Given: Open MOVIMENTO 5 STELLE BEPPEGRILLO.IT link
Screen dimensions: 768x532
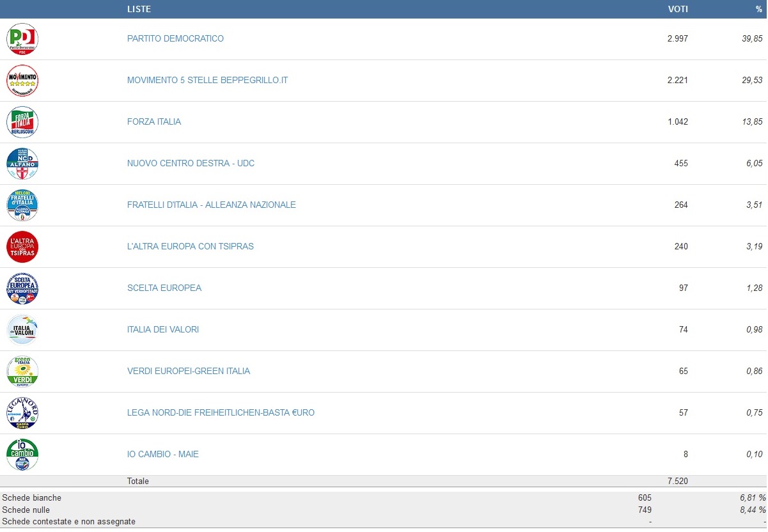Looking at the screenshot, I should tap(208, 80).
